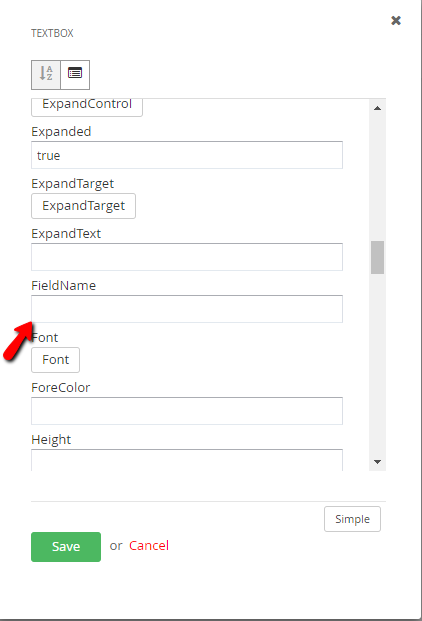
Task: Click the properties scrollbar thumb
Action: coord(377,257)
